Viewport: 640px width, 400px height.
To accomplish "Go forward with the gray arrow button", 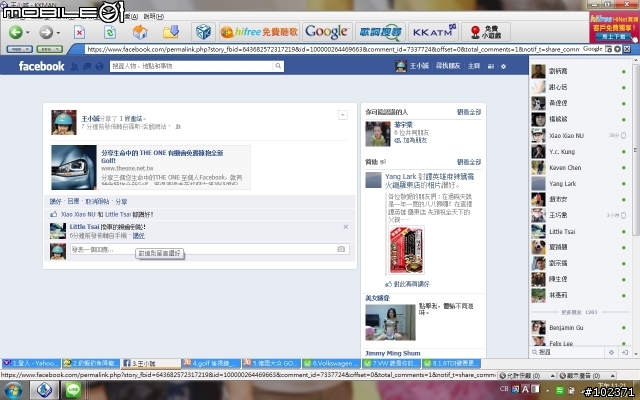I will 46,32.
